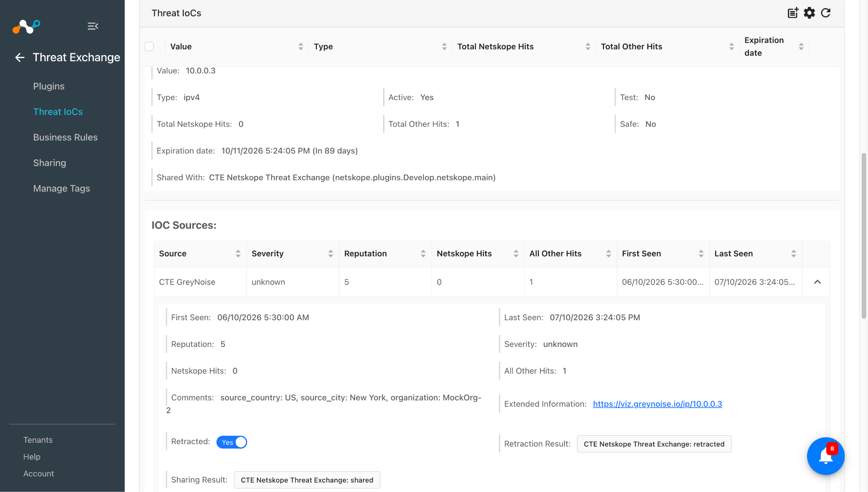The height and width of the screenshot is (492, 868).
Task: Open the Tenants page
Action: 38,440
